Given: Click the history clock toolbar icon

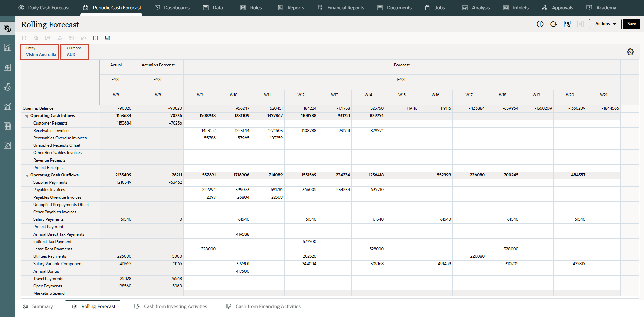Looking at the screenshot, I should (x=72, y=38).
